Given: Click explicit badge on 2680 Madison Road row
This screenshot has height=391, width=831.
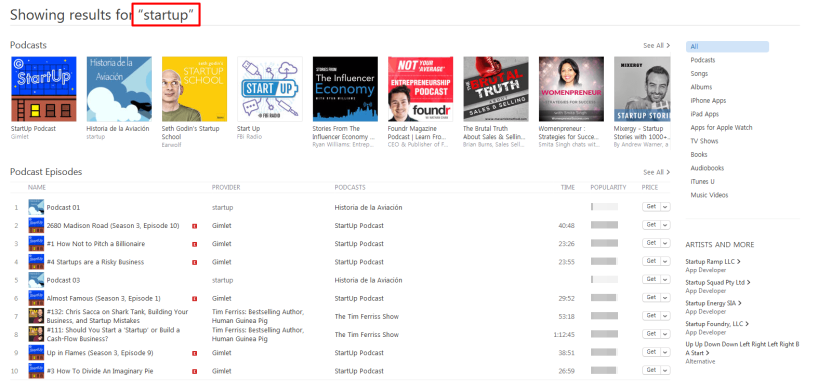Looking at the screenshot, I should tap(195, 226).
